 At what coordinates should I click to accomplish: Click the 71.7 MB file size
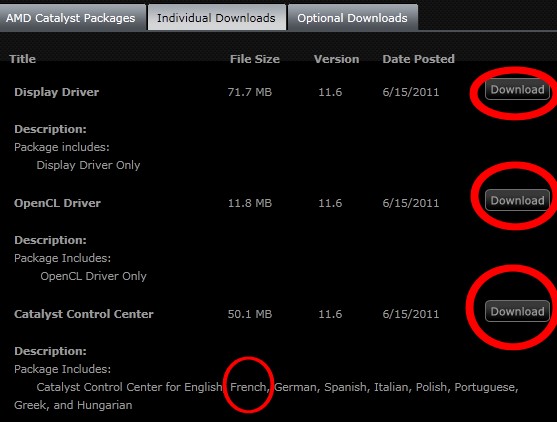tap(250, 92)
